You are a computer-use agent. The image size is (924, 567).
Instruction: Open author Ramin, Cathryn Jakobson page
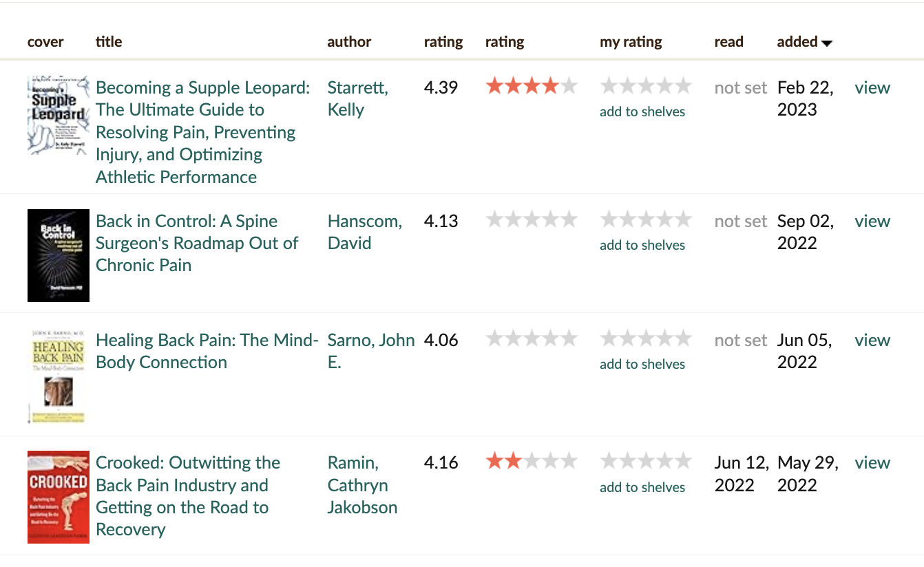coord(362,485)
